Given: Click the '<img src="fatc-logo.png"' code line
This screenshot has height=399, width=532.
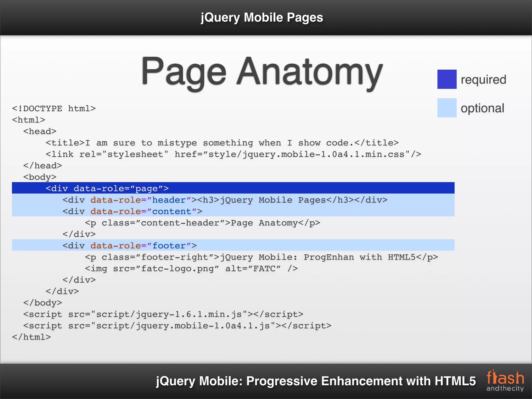Looking at the screenshot, I should [x=191, y=268].
